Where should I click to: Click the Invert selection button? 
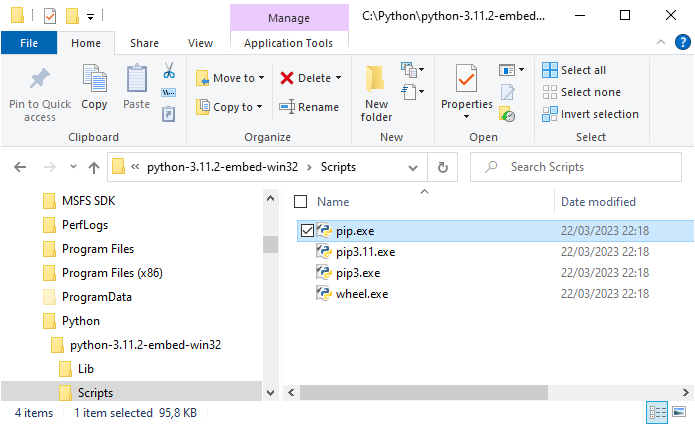tap(590, 114)
